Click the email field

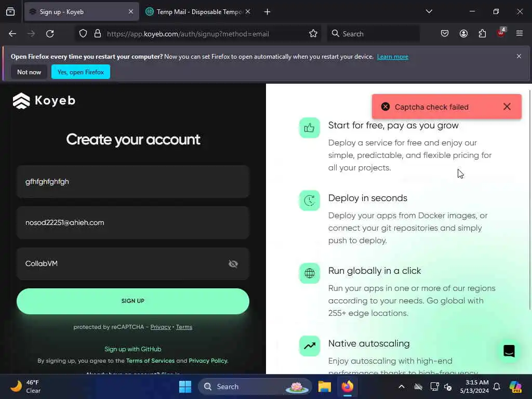coord(133,222)
